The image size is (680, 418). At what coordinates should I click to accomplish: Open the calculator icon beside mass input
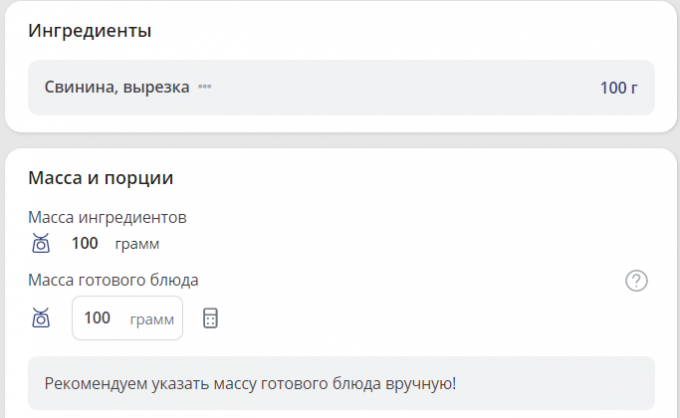coord(210,318)
